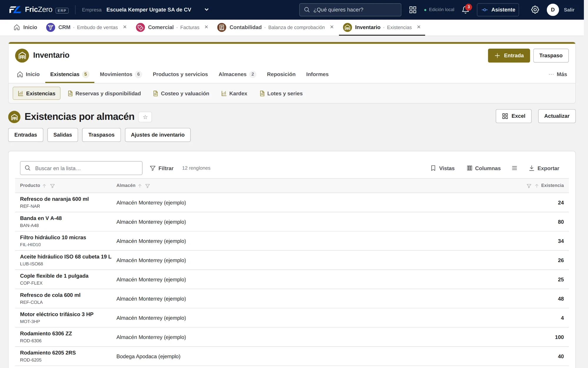Open in Excel button
588x368 pixels.
(514, 116)
